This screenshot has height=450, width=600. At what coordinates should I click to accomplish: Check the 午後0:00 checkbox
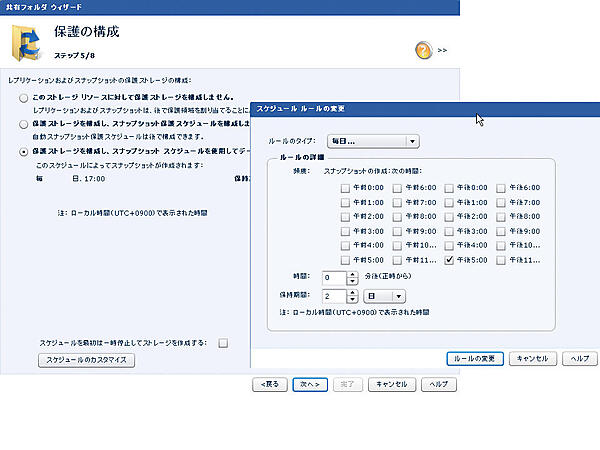tap(449, 188)
